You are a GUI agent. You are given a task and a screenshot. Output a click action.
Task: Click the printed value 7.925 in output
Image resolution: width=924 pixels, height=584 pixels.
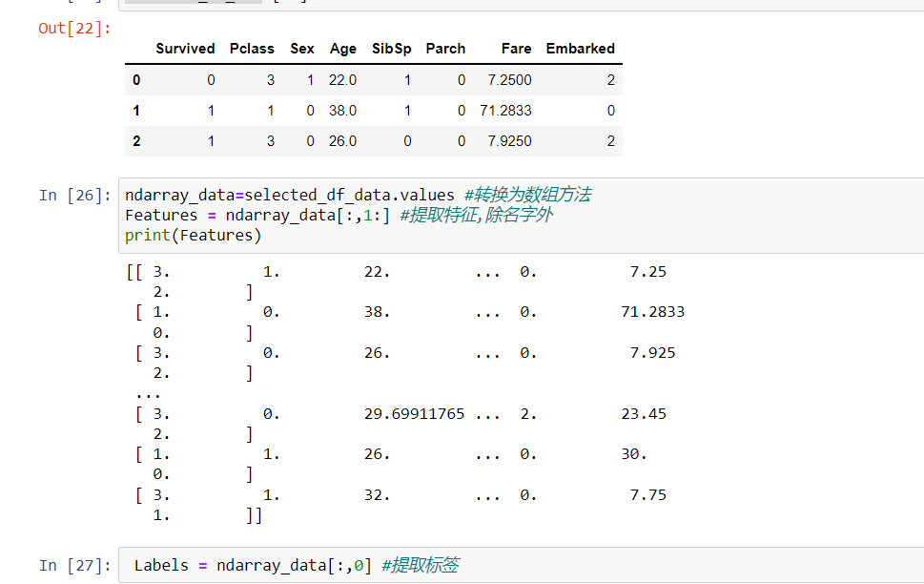(652, 353)
